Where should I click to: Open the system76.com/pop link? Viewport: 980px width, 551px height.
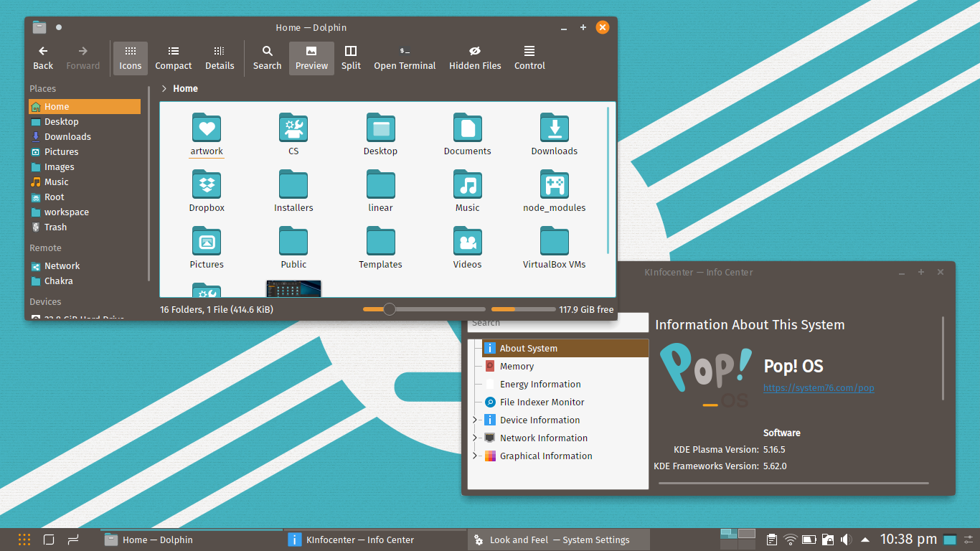click(x=819, y=387)
